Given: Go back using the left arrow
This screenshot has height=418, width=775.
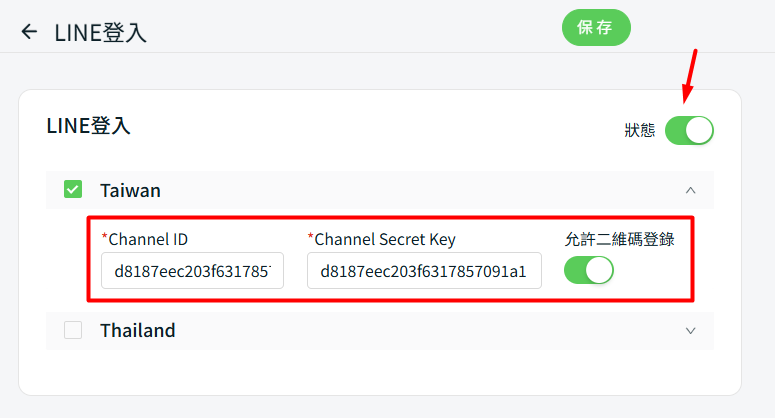Looking at the screenshot, I should click(x=29, y=32).
